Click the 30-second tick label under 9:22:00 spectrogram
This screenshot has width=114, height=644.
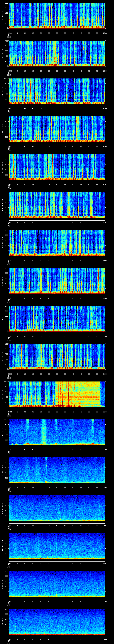point(57,336)
